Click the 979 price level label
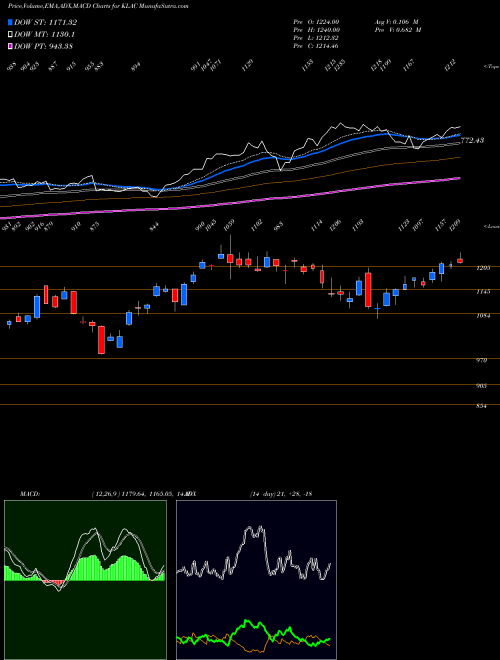This screenshot has height=660, width=500. click(481, 361)
